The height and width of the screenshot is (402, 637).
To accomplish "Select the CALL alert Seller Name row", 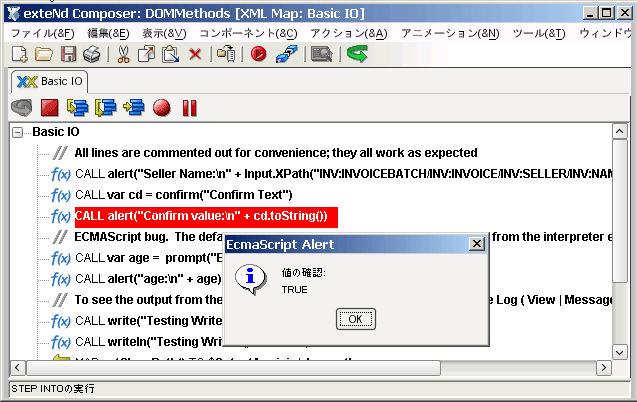I will [343, 174].
